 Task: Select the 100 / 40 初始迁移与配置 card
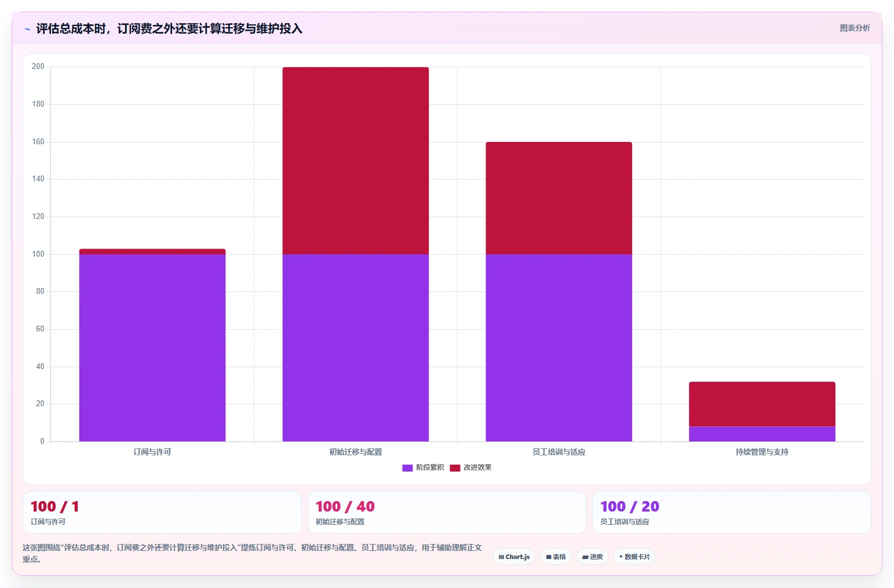click(x=447, y=512)
